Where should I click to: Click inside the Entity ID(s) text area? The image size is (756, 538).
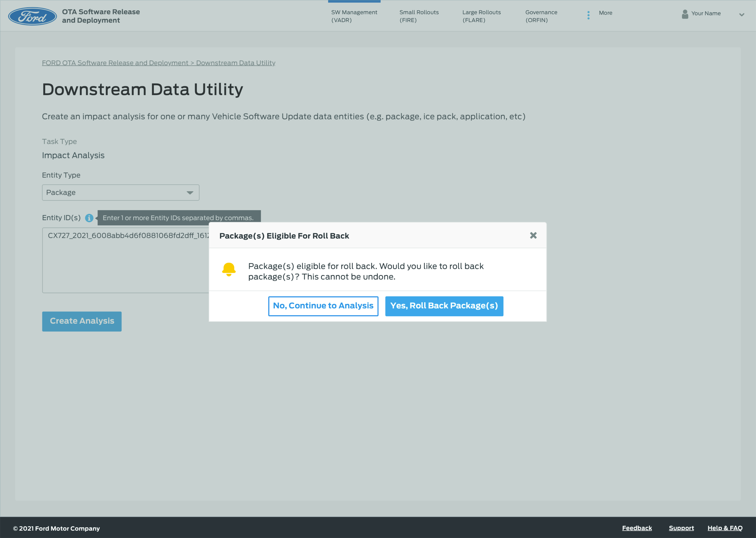126,265
